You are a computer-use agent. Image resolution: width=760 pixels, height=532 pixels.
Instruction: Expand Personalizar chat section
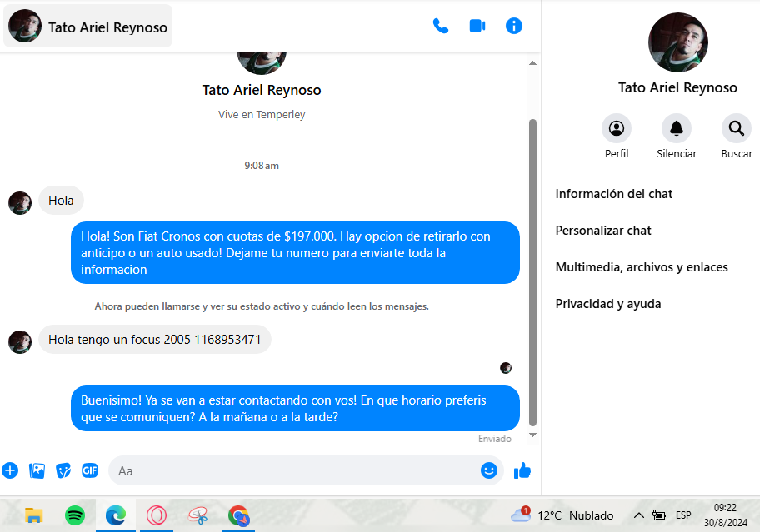pos(603,231)
